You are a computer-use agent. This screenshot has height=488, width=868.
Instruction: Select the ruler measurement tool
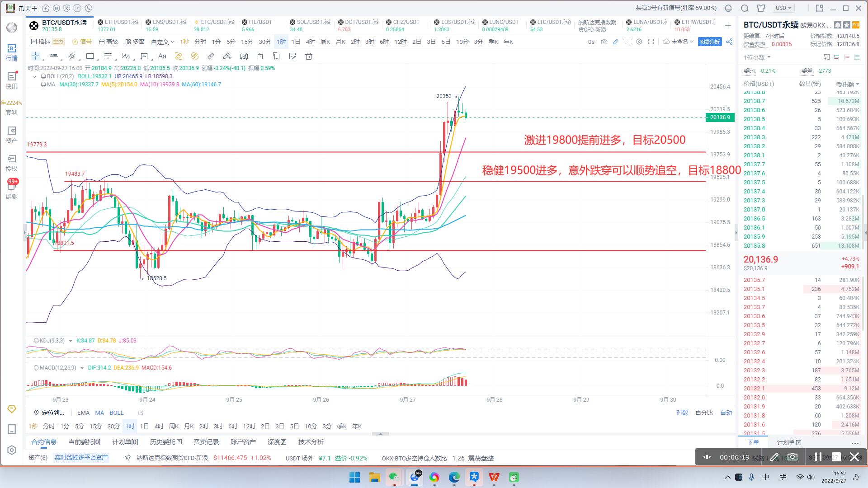[211, 56]
